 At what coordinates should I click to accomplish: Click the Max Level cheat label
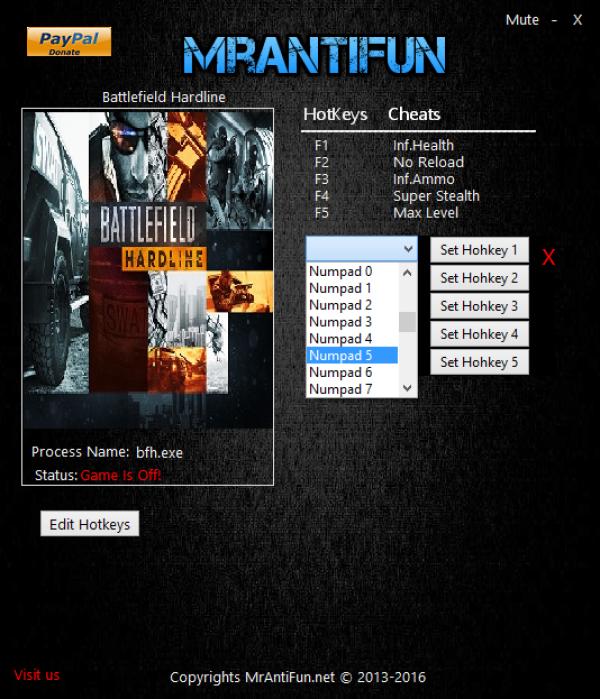coord(425,213)
